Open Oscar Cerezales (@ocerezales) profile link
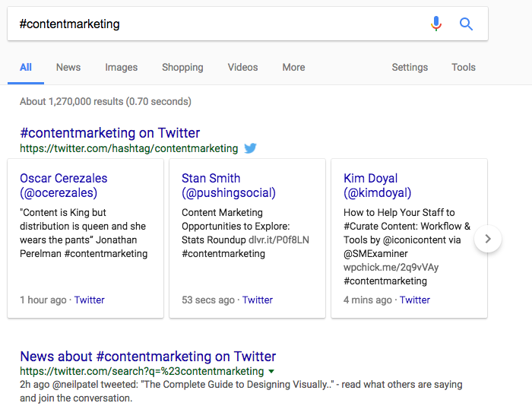532x419 pixels. (x=63, y=186)
